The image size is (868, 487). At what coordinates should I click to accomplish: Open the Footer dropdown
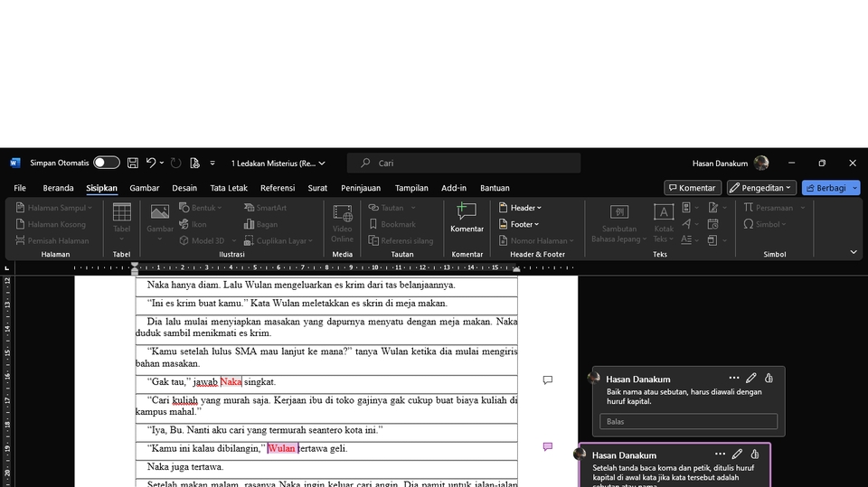click(519, 224)
